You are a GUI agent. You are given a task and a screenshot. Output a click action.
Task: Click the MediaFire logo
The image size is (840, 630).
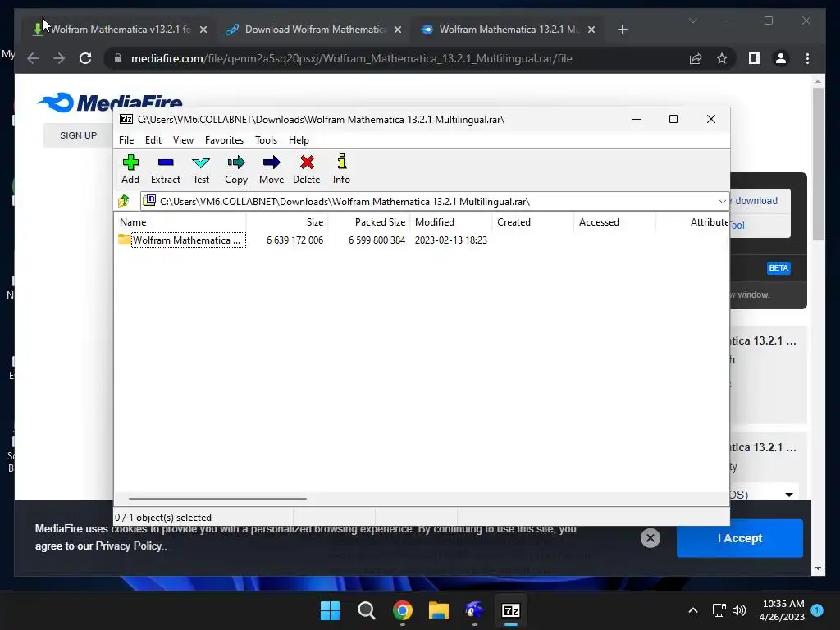111,102
